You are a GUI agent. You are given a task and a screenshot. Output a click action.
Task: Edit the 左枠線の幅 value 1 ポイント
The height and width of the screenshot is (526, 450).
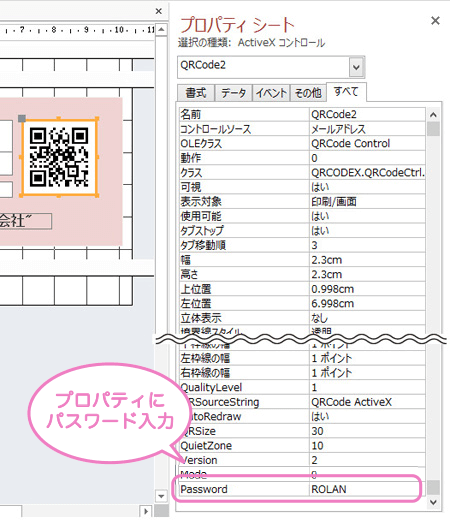[x=367, y=358]
